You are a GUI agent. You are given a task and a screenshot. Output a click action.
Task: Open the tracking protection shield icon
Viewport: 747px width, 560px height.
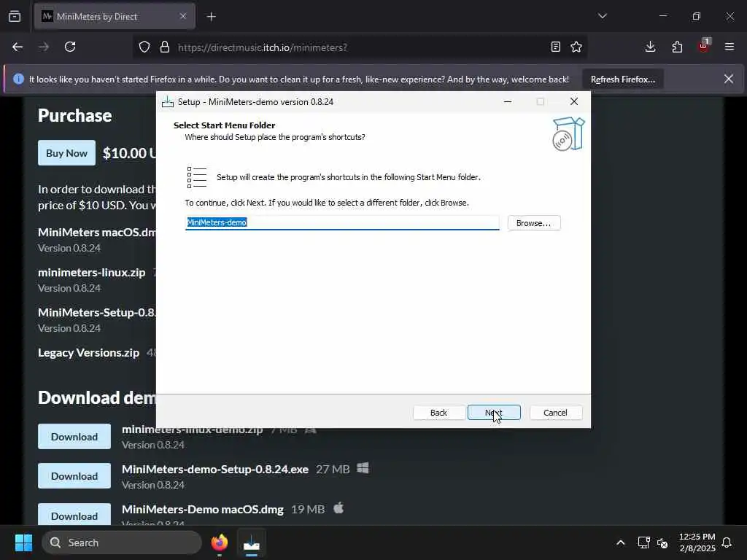pos(144,47)
